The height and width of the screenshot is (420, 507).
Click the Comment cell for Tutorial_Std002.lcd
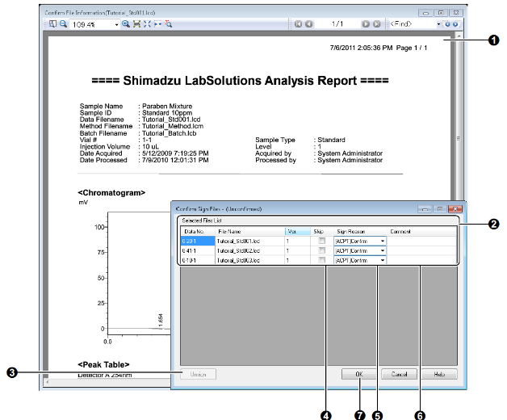point(421,250)
